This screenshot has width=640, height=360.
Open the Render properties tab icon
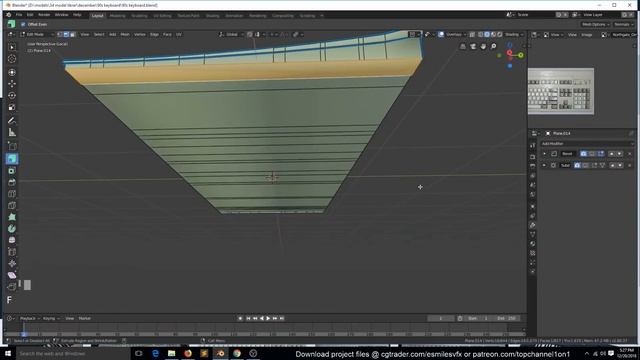[x=533, y=157]
